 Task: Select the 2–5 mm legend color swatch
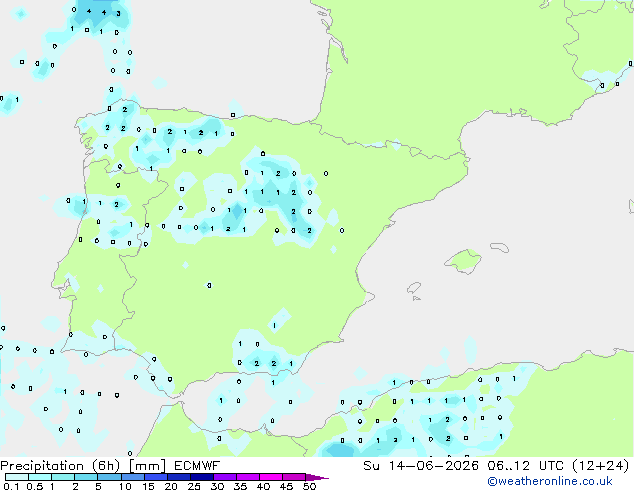[x=86, y=477]
